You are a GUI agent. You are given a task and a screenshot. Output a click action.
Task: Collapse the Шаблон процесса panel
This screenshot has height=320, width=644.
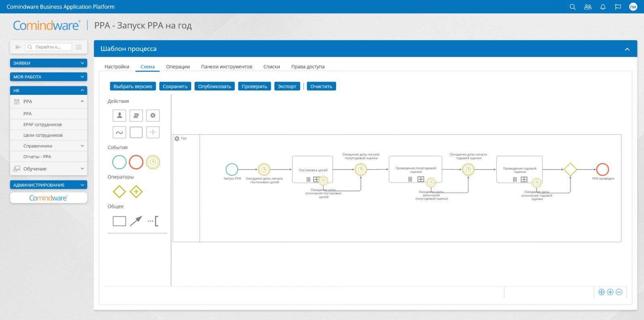click(x=627, y=49)
